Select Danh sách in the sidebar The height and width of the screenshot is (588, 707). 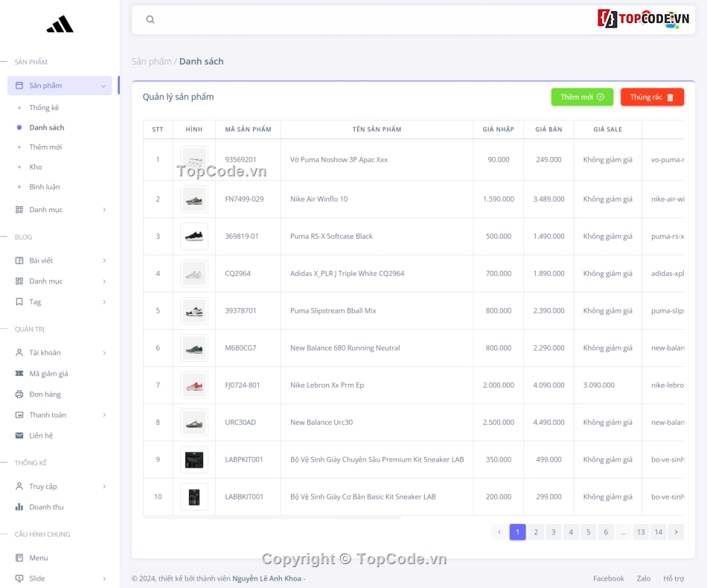pyautogui.click(x=47, y=127)
